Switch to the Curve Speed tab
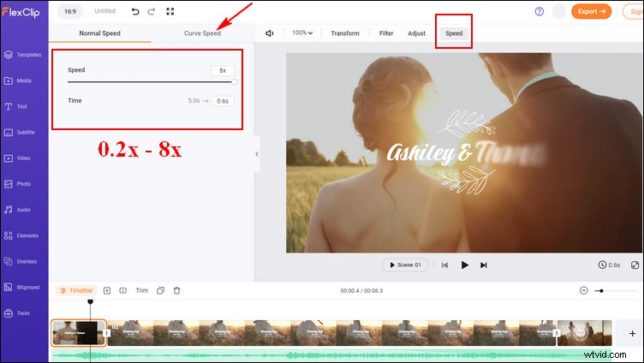Screen dimensions: 644x363 (x=202, y=33)
